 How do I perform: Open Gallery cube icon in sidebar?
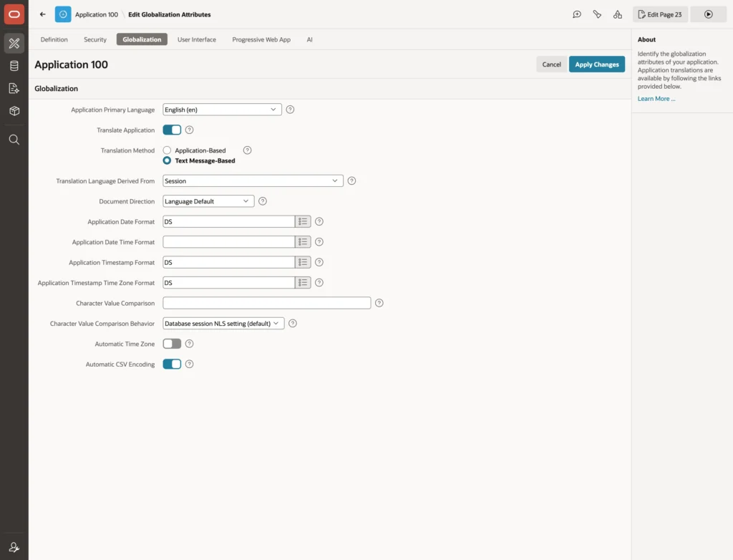point(14,111)
